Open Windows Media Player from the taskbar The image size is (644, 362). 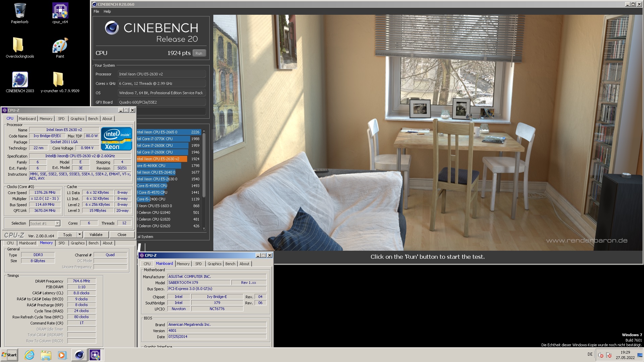pyautogui.click(x=62, y=355)
